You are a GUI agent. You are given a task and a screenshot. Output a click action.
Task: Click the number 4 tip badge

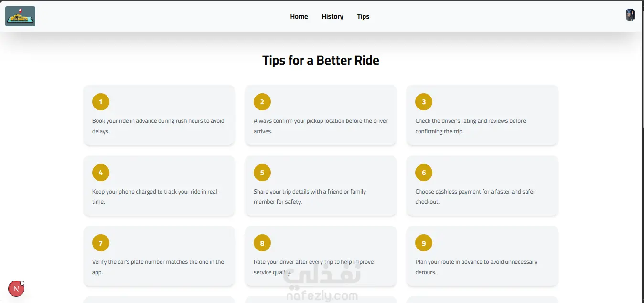(101, 173)
